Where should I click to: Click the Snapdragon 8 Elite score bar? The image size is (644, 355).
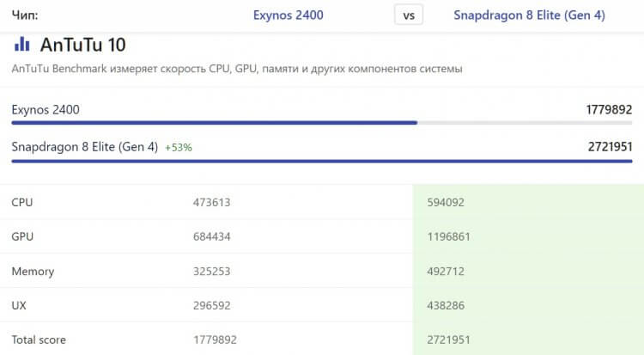322,161
